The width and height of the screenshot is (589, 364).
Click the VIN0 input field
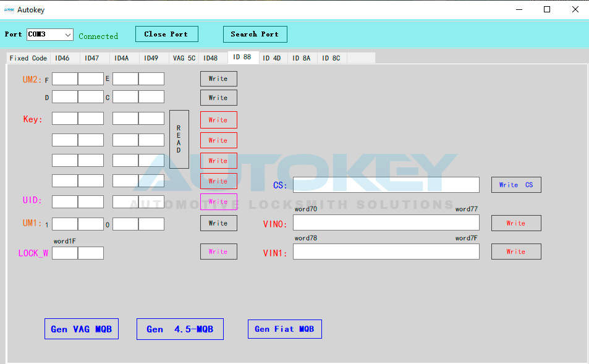point(386,222)
